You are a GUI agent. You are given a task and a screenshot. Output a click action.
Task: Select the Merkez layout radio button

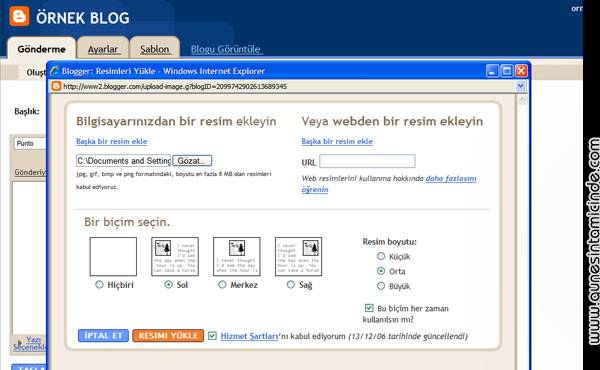pos(222,285)
